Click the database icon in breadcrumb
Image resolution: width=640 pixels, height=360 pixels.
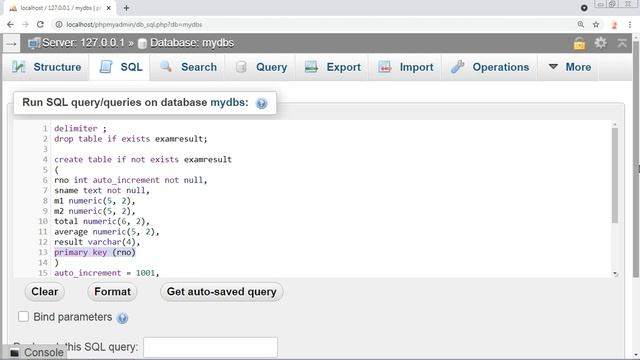pos(142,43)
